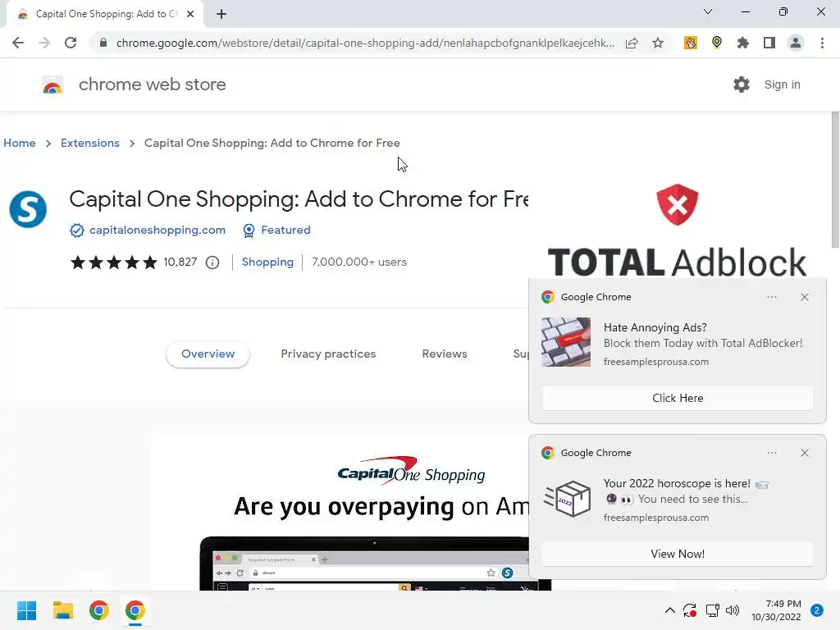Click the Chrome Web Store logo
The height and width of the screenshot is (630, 840).
52,84
